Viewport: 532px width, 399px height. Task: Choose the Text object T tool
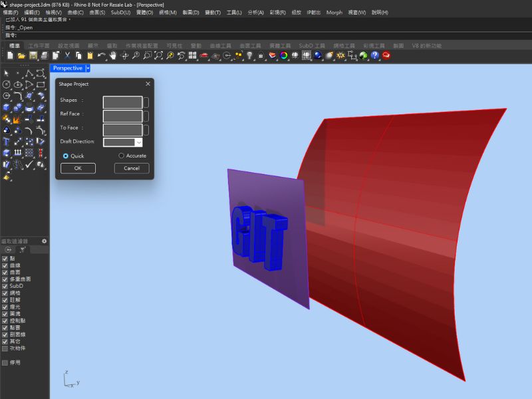tap(6, 142)
